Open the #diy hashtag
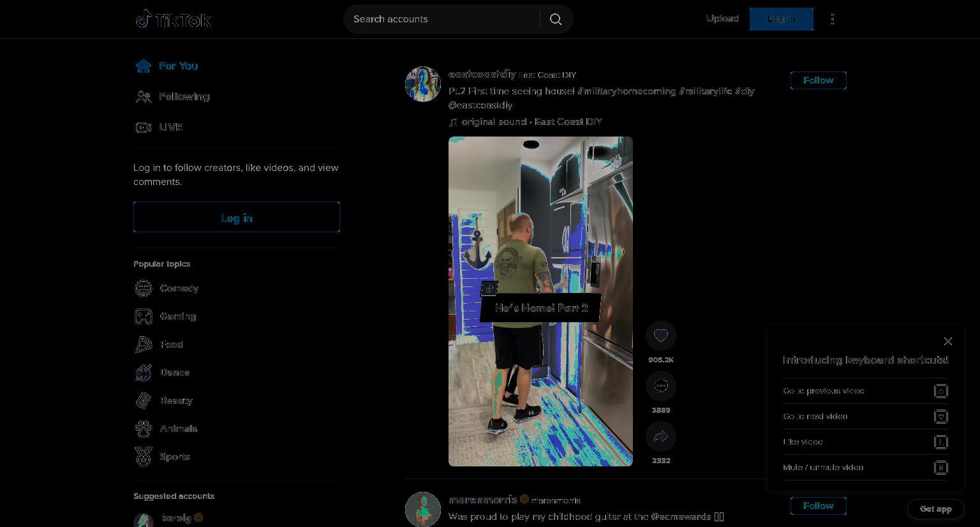 coord(745,91)
